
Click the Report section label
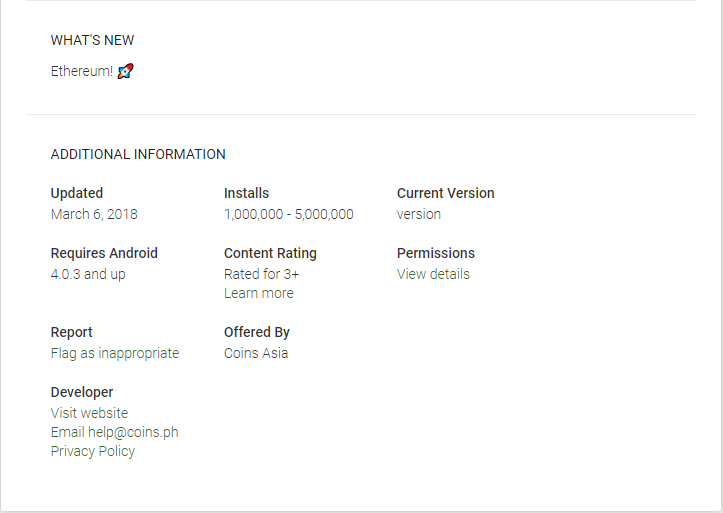click(72, 332)
